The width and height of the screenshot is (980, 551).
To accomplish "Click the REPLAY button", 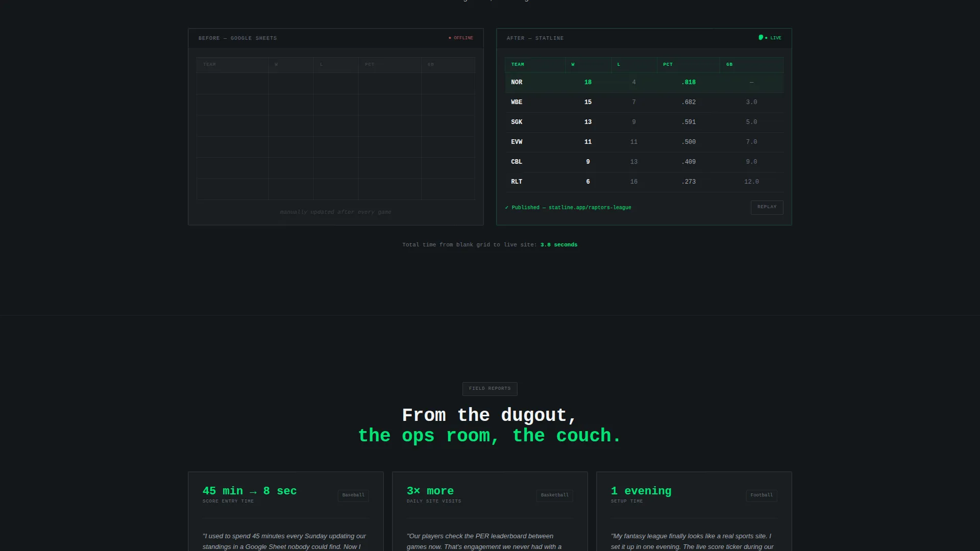I will 767,207.
